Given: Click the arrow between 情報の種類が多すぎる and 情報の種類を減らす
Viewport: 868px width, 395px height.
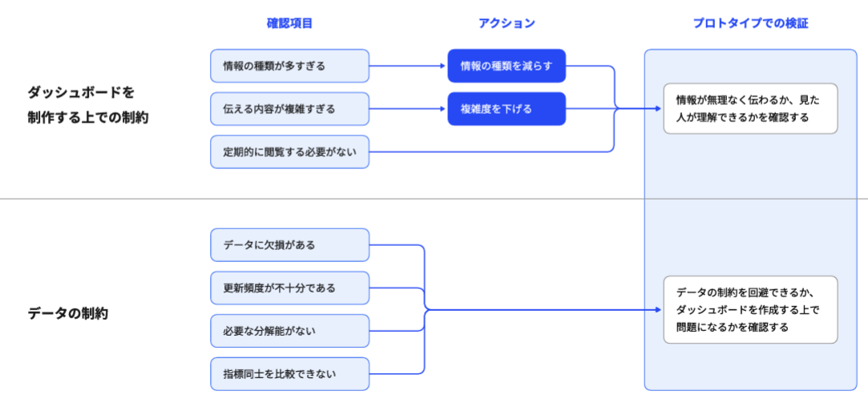Looking at the screenshot, I should pyautogui.click(x=408, y=66).
